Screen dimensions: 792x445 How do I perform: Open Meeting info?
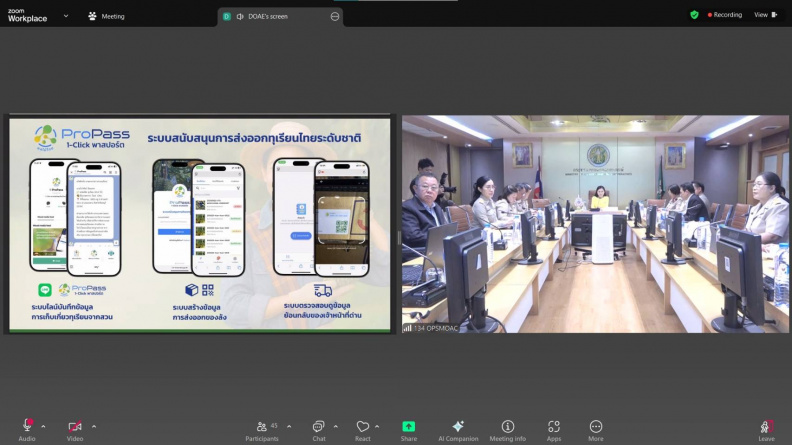(x=508, y=431)
